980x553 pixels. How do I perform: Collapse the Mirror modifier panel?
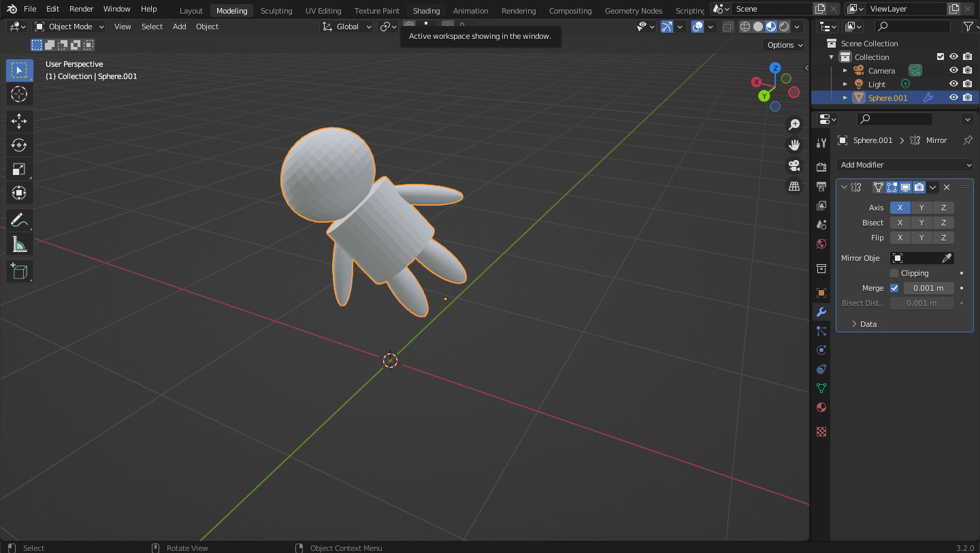tap(845, 187)
